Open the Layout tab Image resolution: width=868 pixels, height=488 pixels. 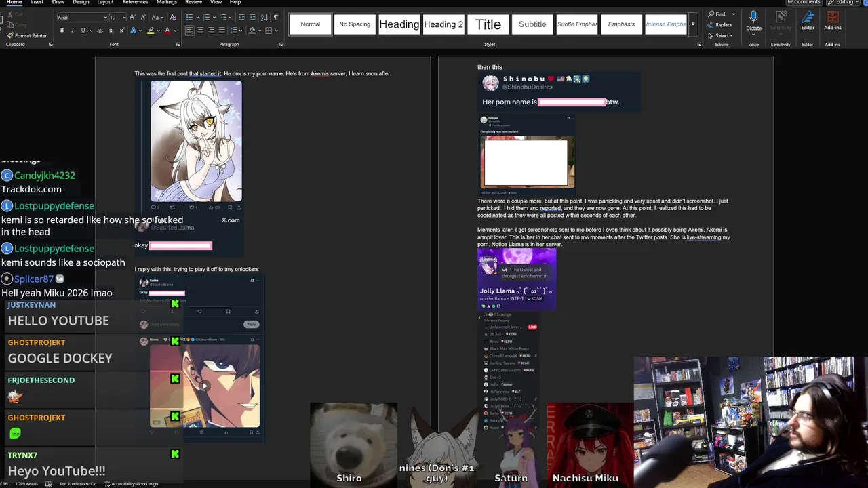point(105,2)
